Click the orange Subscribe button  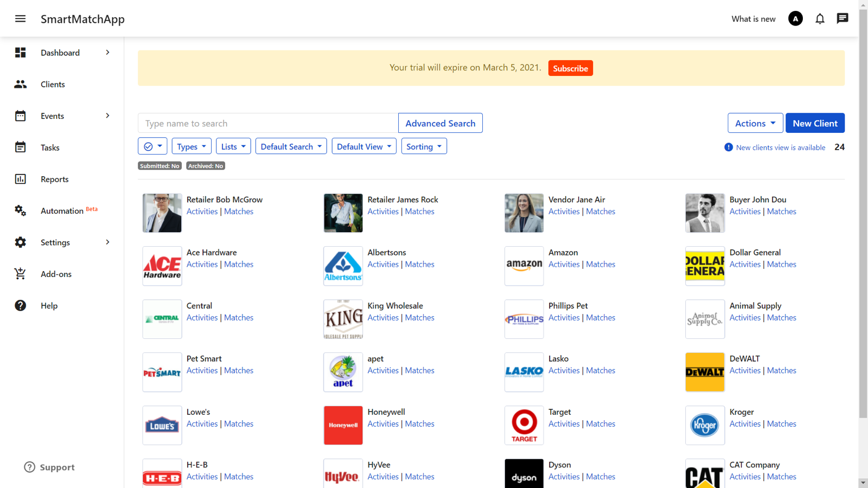570,68
